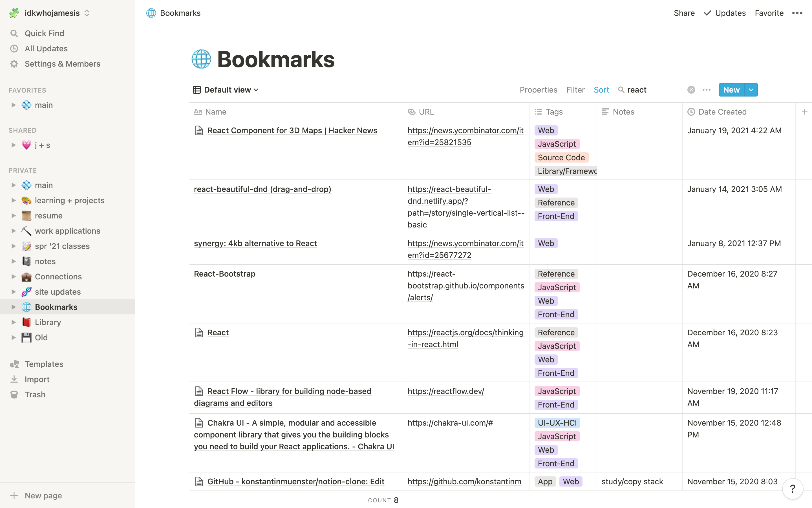Open the help question mark button
This screenshot has height=508, width=812.
pyautogui.click(x=793, y=489)
